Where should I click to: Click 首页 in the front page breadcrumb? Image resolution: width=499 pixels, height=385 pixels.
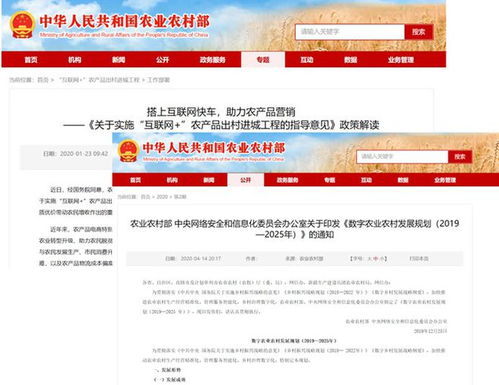(145, 197)
